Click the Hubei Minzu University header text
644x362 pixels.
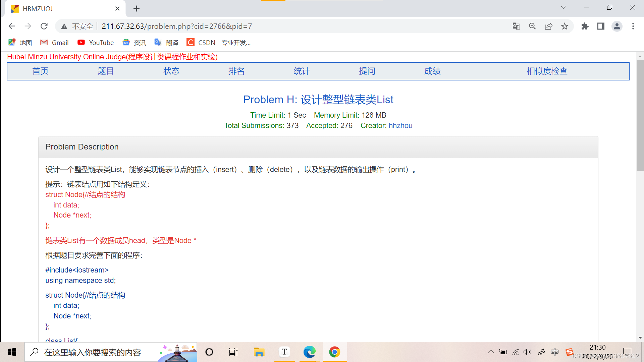[112, 57]
